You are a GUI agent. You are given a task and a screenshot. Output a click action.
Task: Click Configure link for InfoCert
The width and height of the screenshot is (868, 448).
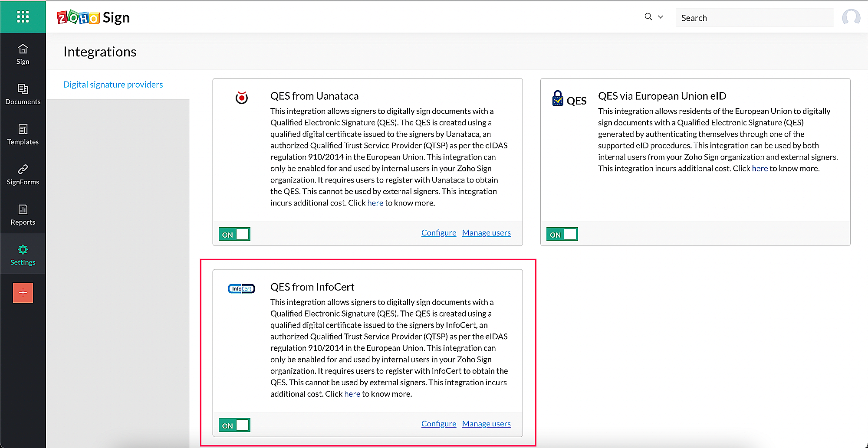439,424
